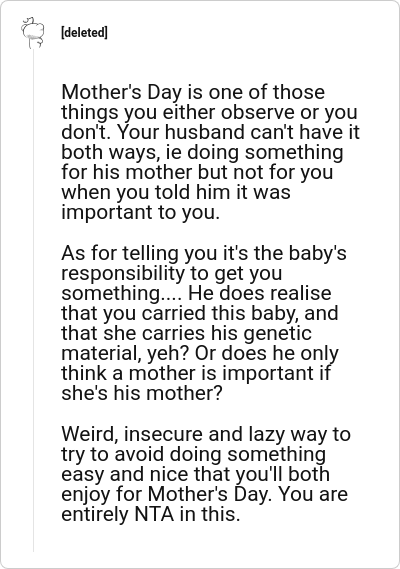
Task: Click the text "think a mother is important if"
Action: [196, 373]
